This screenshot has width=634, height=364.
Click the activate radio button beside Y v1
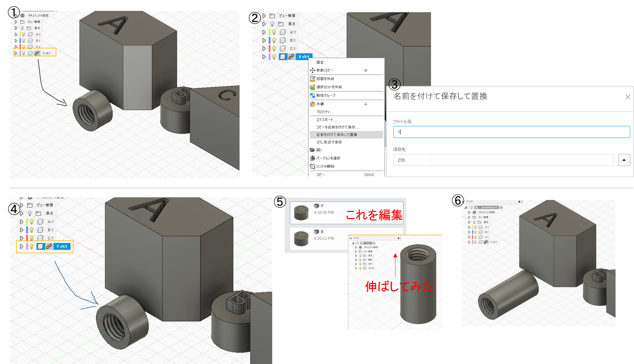(374, 243)
